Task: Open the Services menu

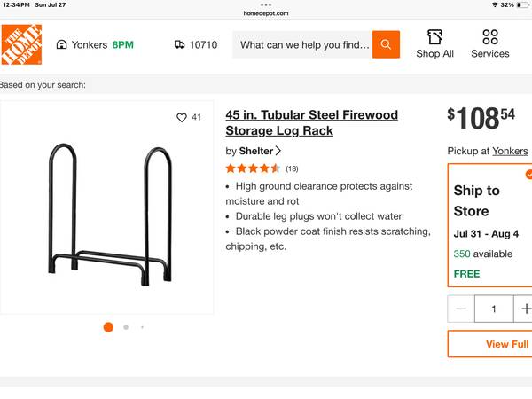Action: click(x=489, y=43)
